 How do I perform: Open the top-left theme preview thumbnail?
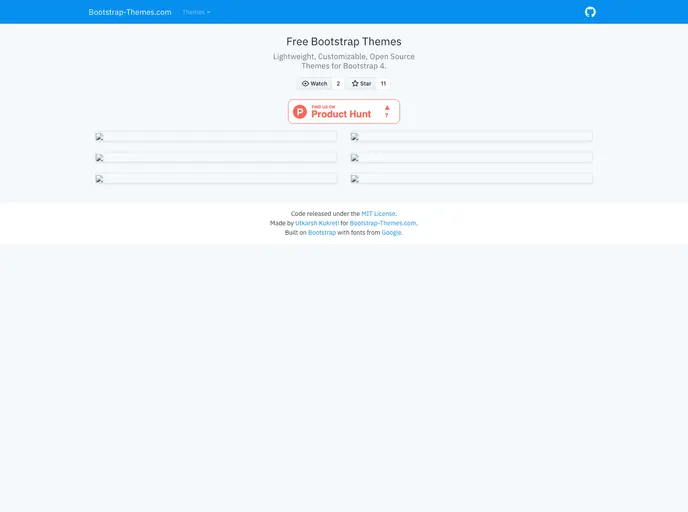(216, 137)
